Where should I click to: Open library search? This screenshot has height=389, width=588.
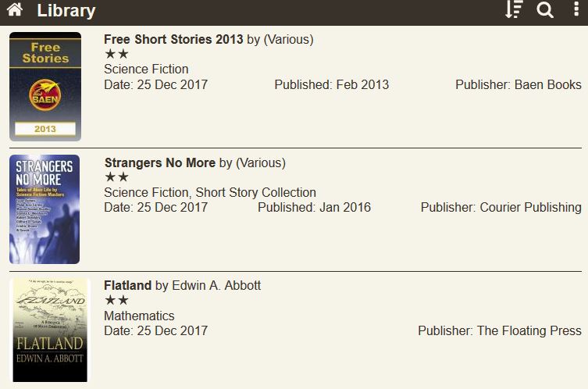click(545, 10)
